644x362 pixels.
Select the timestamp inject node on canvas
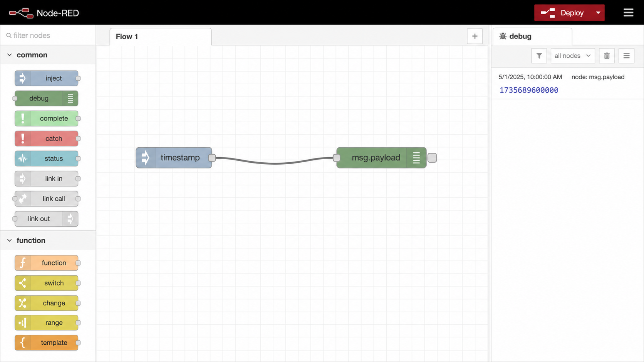tap(174, 158)
